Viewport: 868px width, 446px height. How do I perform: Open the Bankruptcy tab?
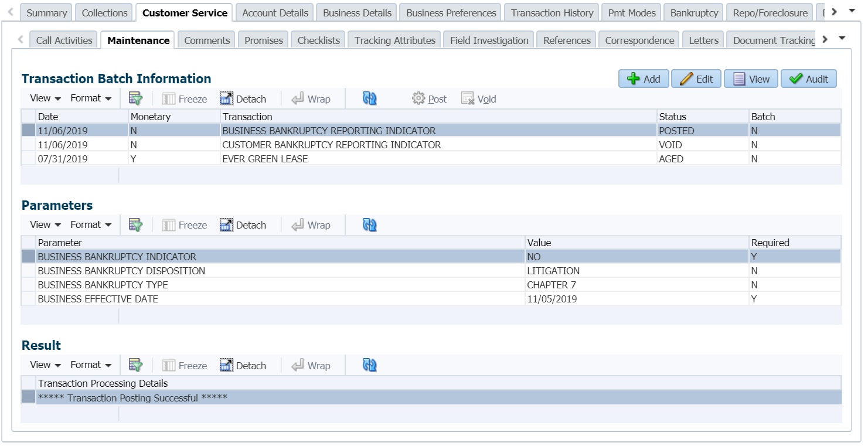click(694, 13)
